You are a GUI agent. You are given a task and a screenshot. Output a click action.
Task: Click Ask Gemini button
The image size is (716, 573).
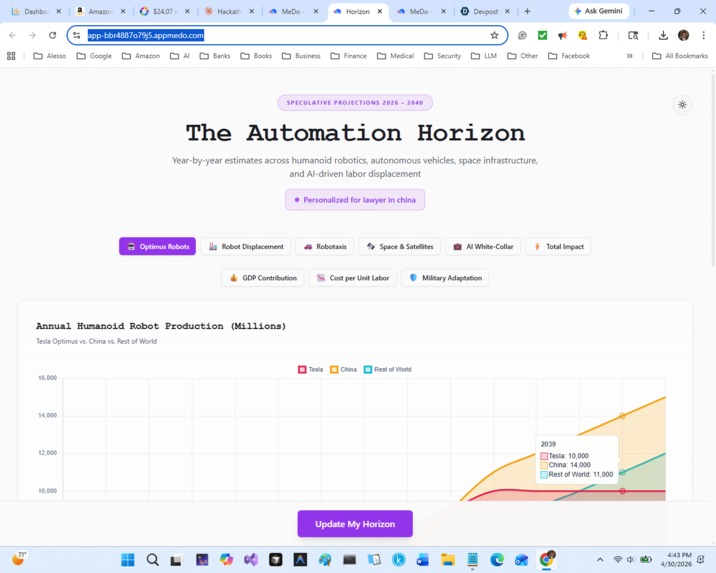pyautogui.click(x=598, y=11)
